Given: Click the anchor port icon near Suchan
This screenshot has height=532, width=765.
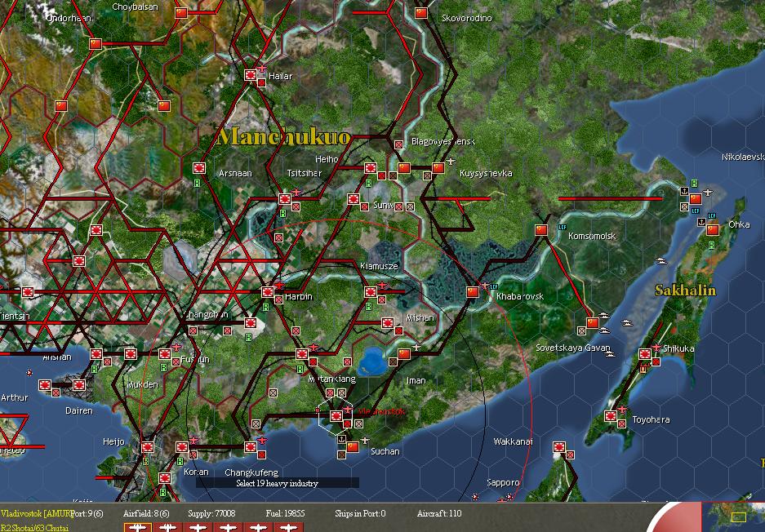Looking at the screenshot, I should tap(342, 440).
